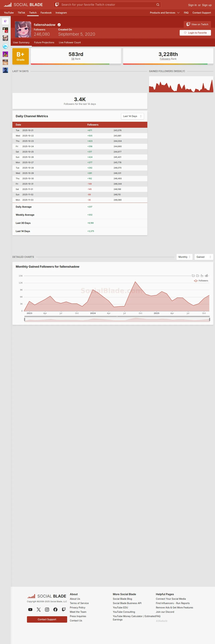Toggle the Followers series in the chart legend
The width and height of the screenshot is (215, 644).
(x=201, y=281)
